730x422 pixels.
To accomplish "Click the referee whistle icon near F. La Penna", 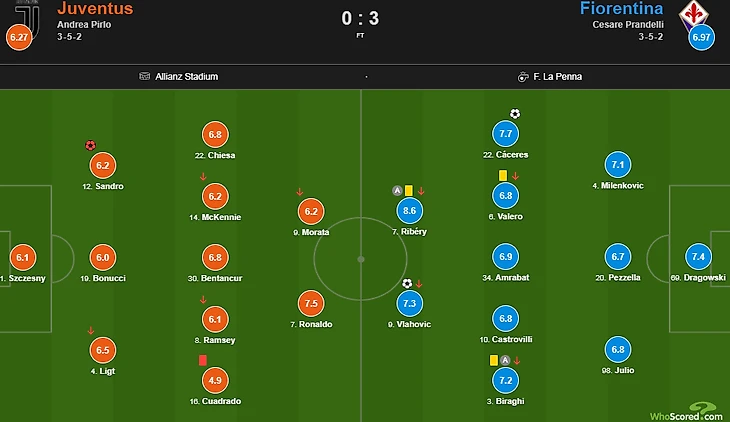I will click(523, 76).
